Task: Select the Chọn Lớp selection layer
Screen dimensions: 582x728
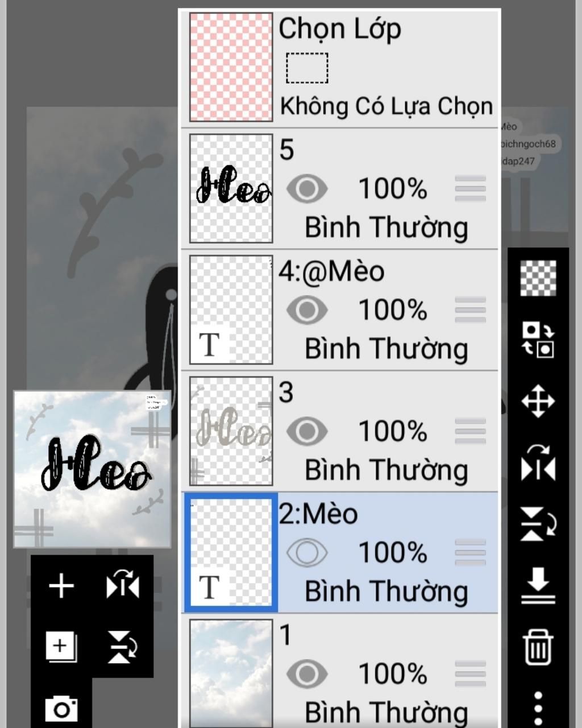Action: pyautogui.click(x=340, y=67)
